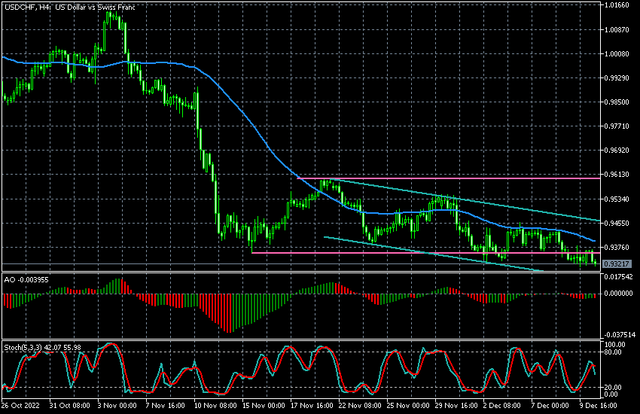Click the 0.017542 AO scale value
This screenshot has height=414, width=640.
618,277
